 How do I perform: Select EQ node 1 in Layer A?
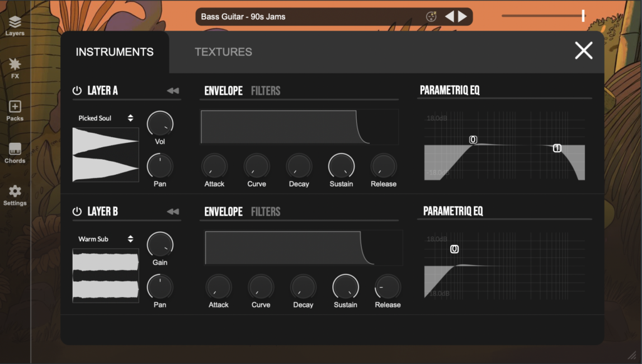557,148
